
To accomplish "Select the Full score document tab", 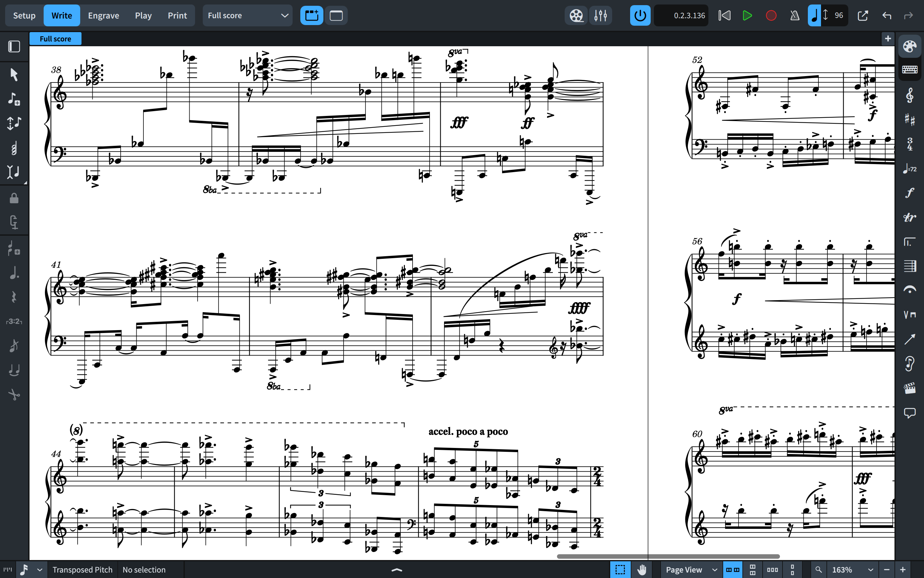I will coord(56,39).
